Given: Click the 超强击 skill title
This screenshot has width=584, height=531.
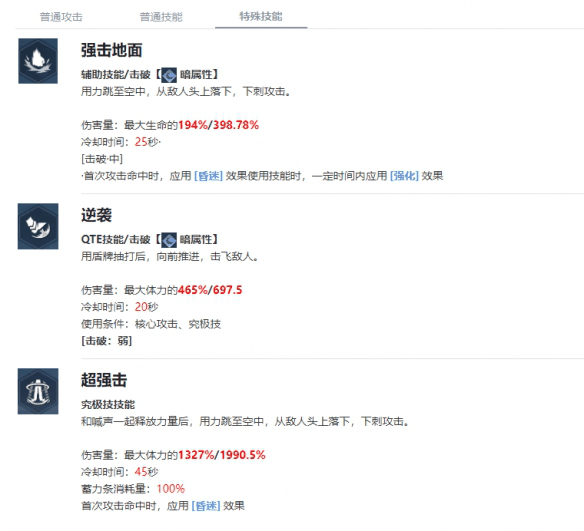Looking at the screenshot, I should click(104, 380).
